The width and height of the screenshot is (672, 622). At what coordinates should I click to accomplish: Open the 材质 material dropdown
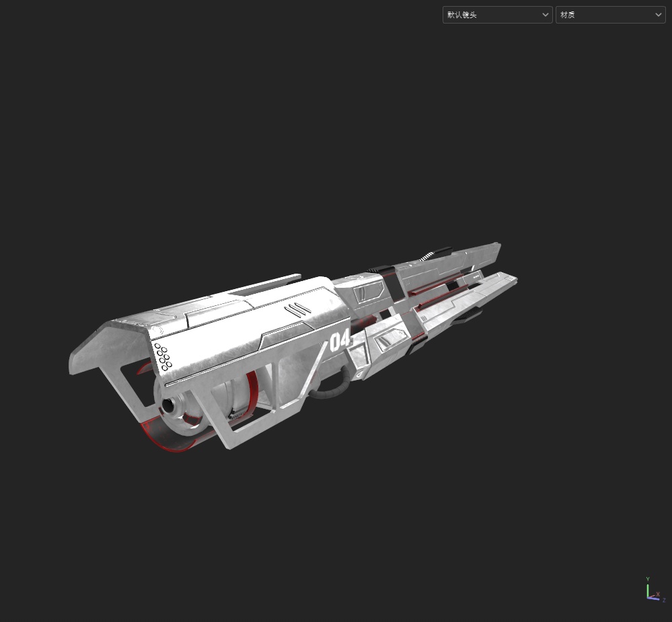610,15
